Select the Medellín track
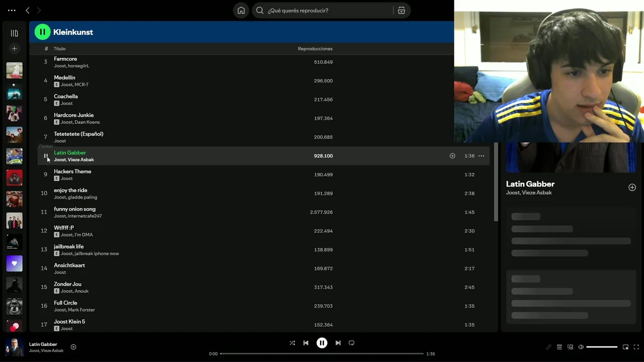Image resolution: width=644 pixels, height=362 pixels. point(64,77)
